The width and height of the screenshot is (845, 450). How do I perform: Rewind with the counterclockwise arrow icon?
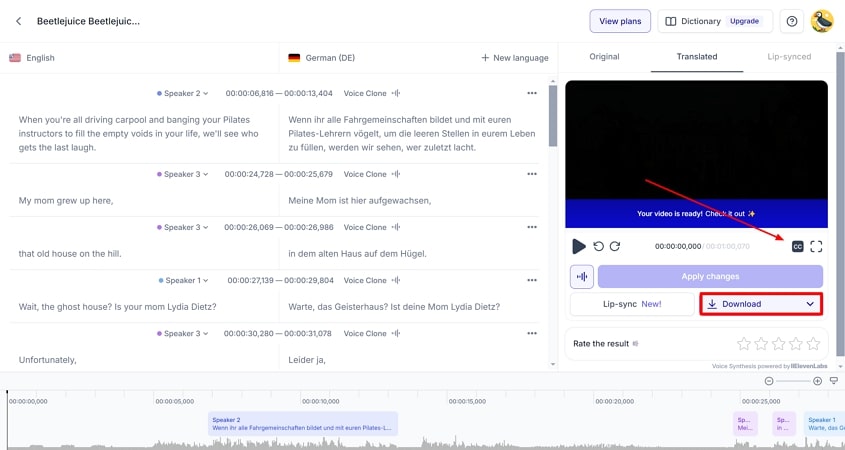(x=598, y=246)
